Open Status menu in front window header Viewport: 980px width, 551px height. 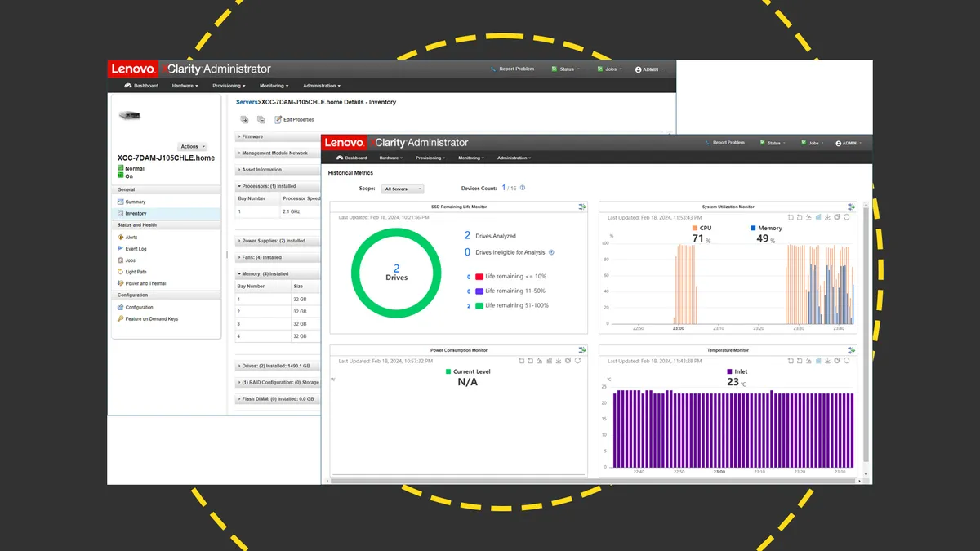pos(771,143)
